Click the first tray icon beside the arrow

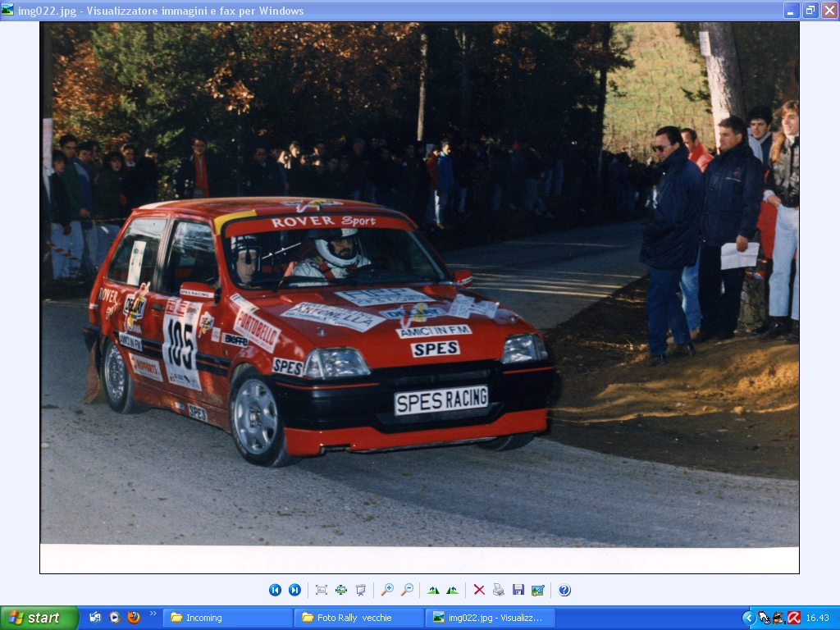coord(765,619)
